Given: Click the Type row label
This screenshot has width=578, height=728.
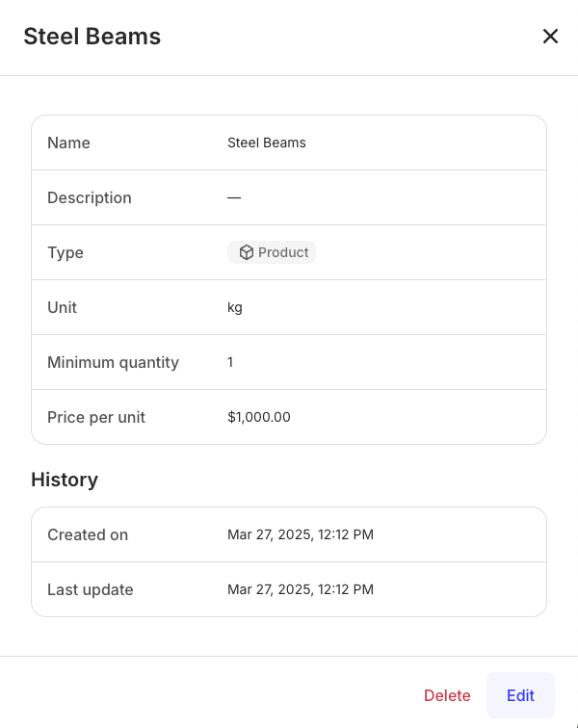Looking at the screenshot, I should (x=66, y=252).
